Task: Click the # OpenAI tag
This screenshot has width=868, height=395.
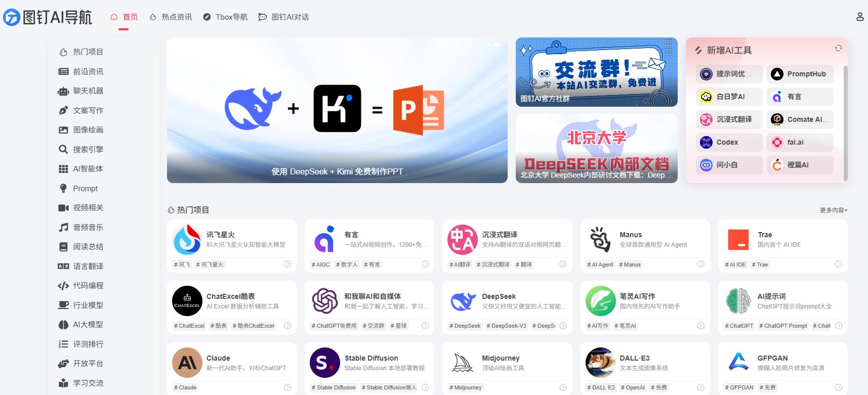Action: pyautogui.click(x=633, y=387)
